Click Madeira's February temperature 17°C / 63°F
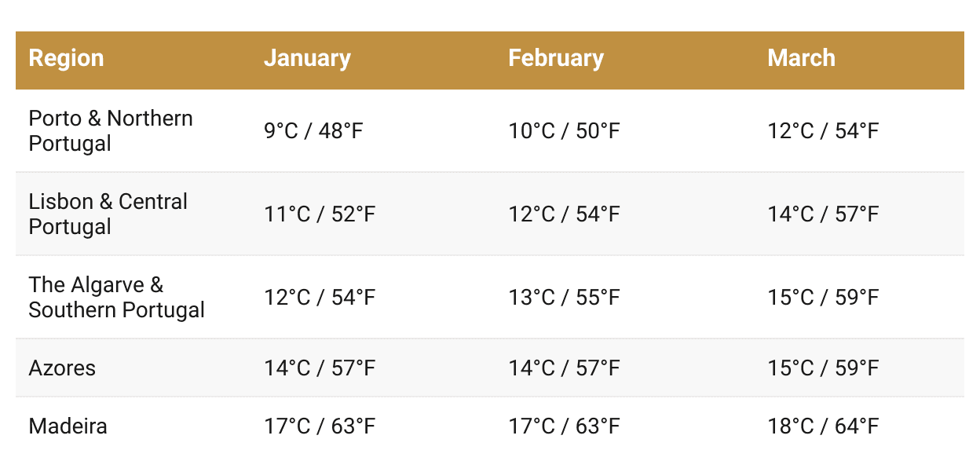 (x=564, y=426)
